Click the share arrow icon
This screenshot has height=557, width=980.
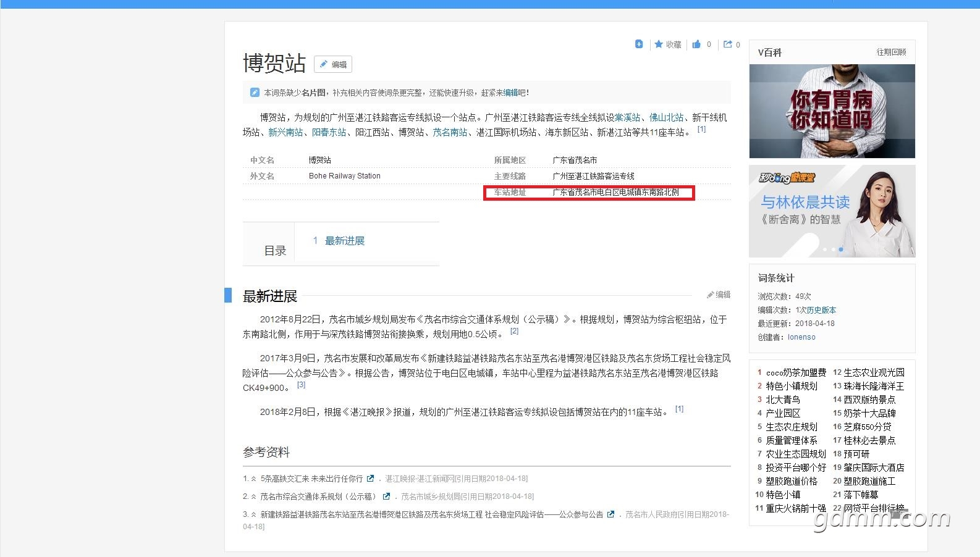728,44
